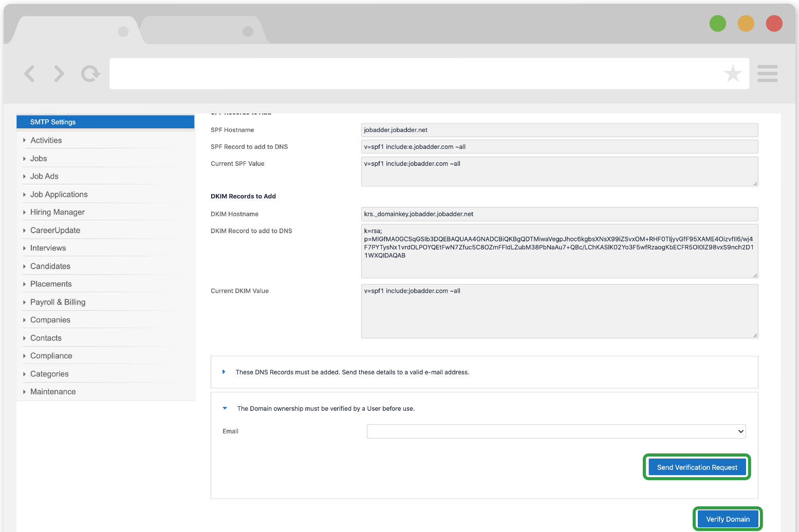Image resolution: width=799 pixels, height=532 pixels.
Task: Open the Maintenance sidebar item
Action: click(x=53, y=391)
